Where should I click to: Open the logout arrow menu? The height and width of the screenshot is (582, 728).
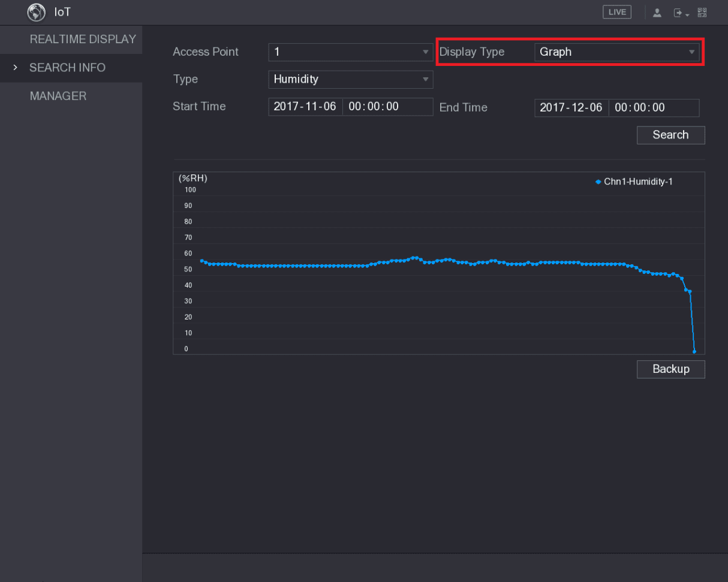pyautogui.click(x=680, y=13)
